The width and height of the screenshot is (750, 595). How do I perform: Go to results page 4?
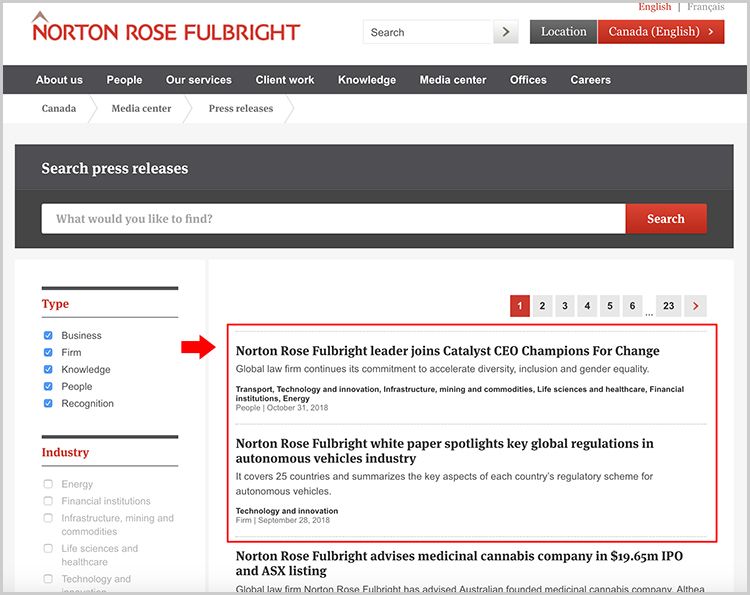[587, 306]
